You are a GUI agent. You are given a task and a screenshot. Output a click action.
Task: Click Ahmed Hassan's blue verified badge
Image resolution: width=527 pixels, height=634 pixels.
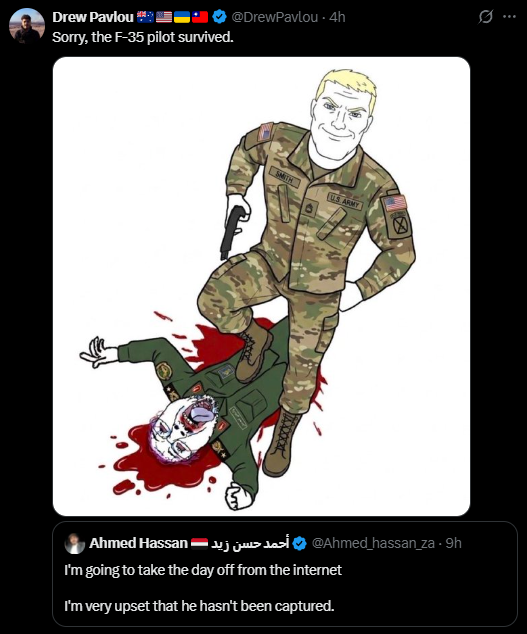tap(299, 543)
